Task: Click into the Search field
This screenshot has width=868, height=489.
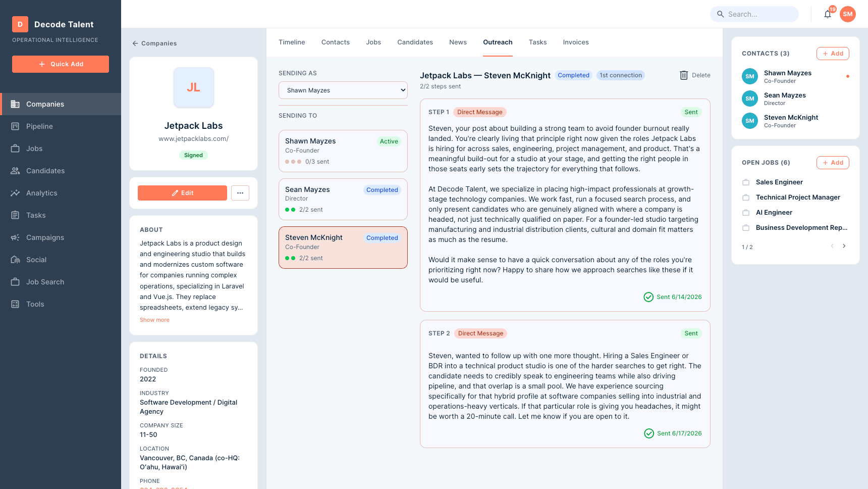Action: tap(754, 14)
